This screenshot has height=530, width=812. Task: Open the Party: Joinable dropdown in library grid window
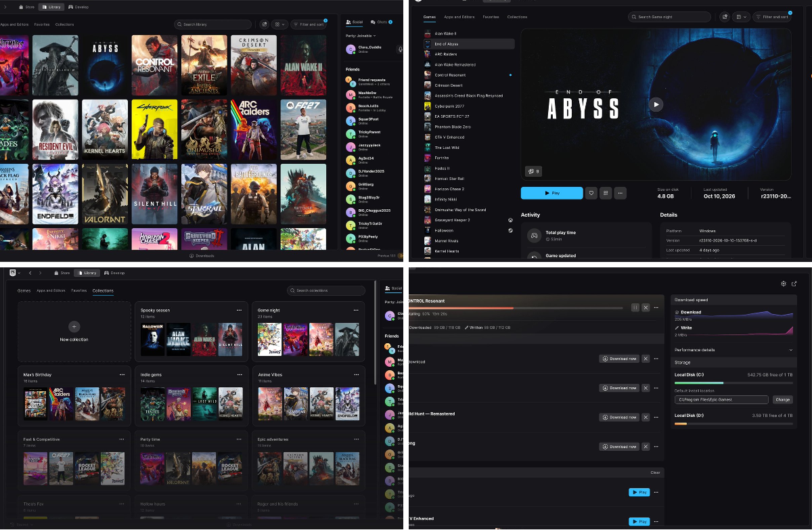point(360,35)
